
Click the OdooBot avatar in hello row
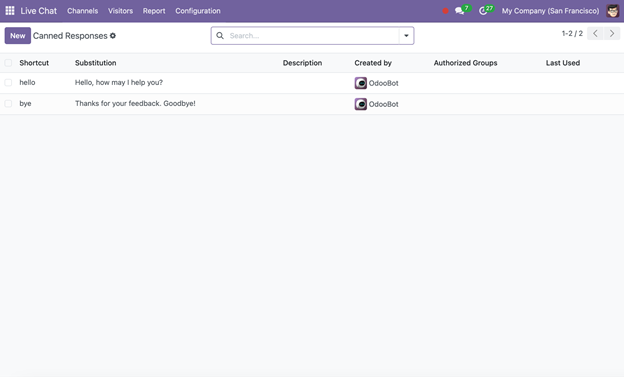point(361,83)
